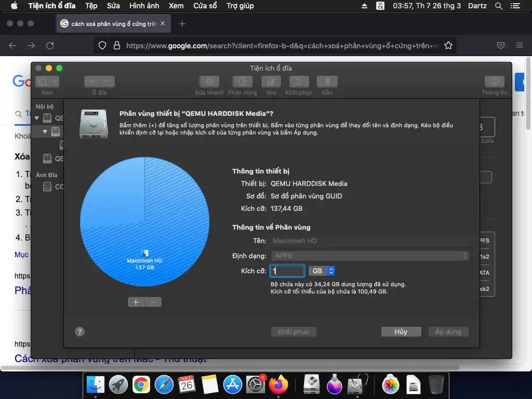Click the Gắn mount toolbar icon
Image resolution: width=532 pixels, height=399 pixels.
tap(327, 82)
